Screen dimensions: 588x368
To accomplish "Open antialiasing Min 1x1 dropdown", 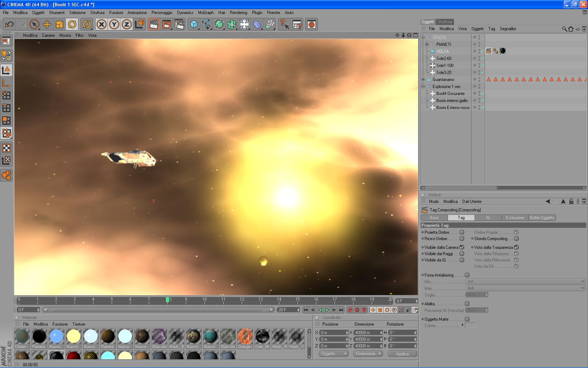I will tap(525, 281).
